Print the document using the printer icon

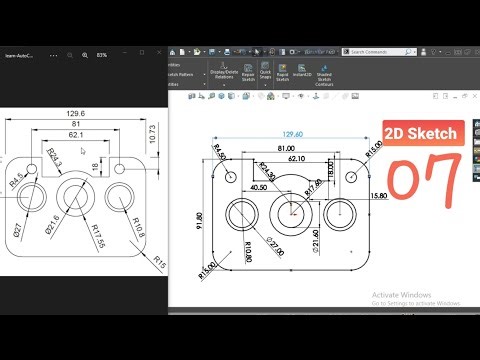click(227, 52)
